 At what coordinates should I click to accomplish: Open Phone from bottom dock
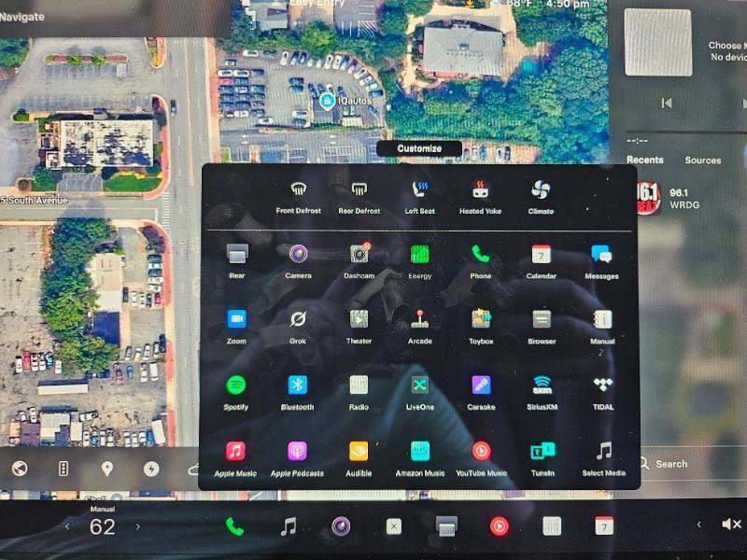[x=234, y=526]
